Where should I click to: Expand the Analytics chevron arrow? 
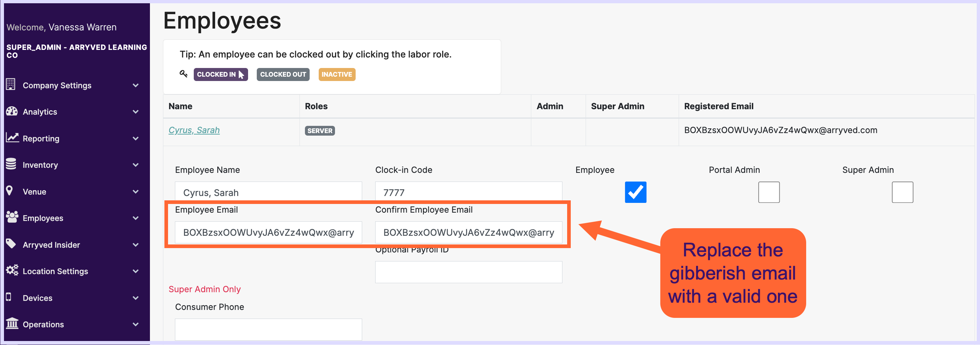[x=135, y=111]
